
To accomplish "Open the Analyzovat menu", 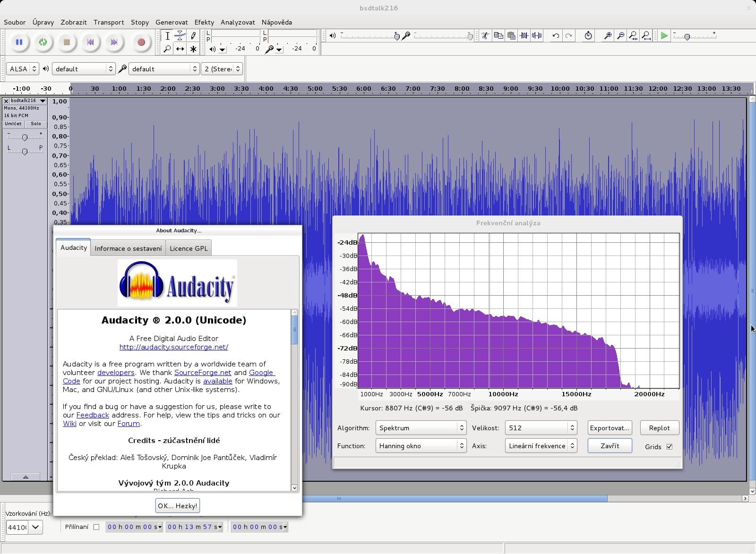I will pos(238,22).
